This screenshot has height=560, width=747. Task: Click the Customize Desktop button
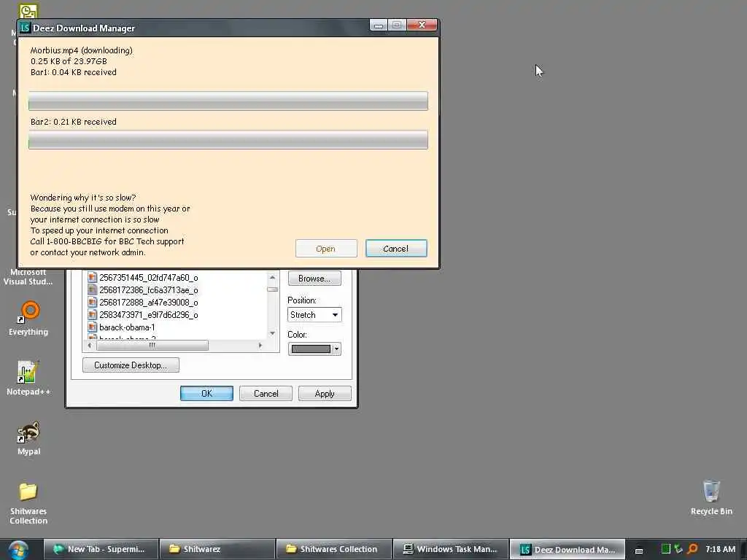pos(131,365)
